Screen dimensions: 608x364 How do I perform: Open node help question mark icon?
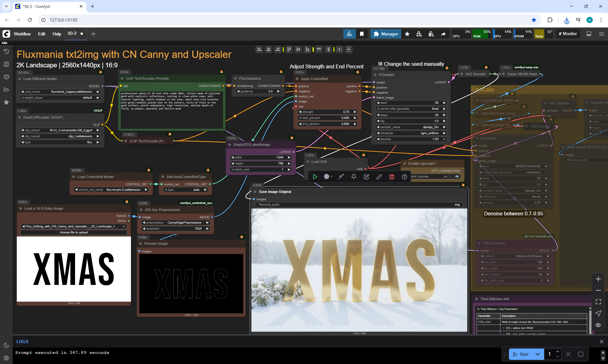(404, 177)
